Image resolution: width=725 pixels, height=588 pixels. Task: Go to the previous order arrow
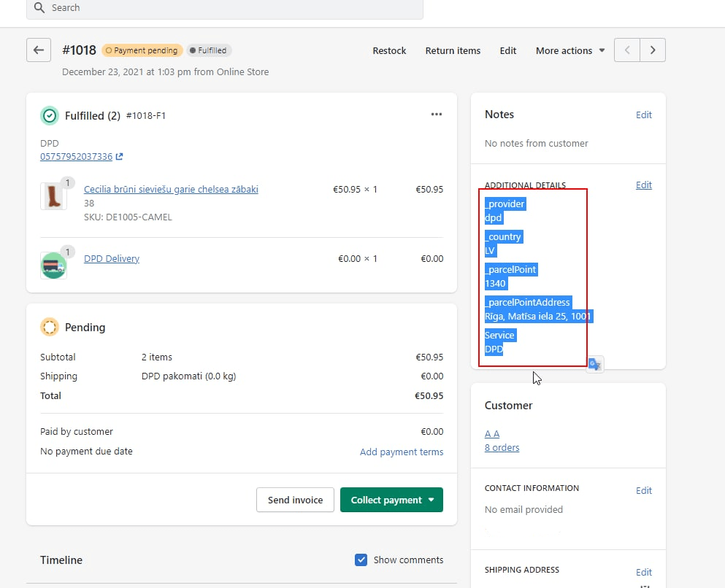pyautogui.click(x=627, y=50)
